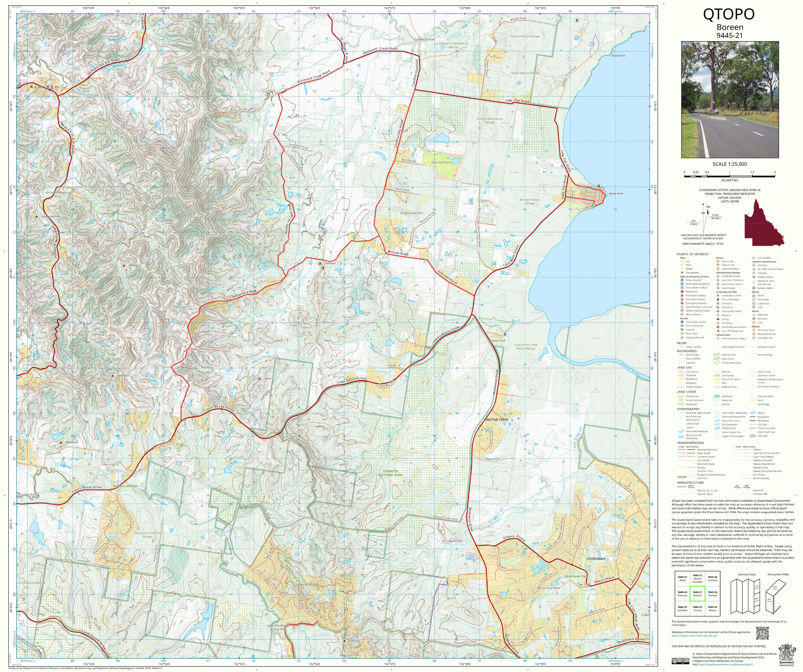803x672 pixels.
Task: Select the 'Dambaloo' homestead marker
Action: pyautogui.click(x=112, y=376)
